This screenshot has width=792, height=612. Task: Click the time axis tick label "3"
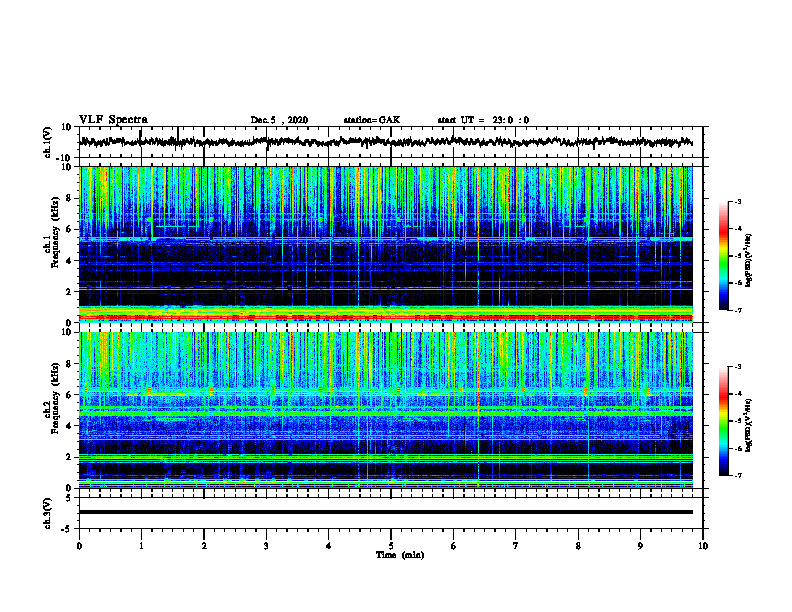(x=266, y=546)
